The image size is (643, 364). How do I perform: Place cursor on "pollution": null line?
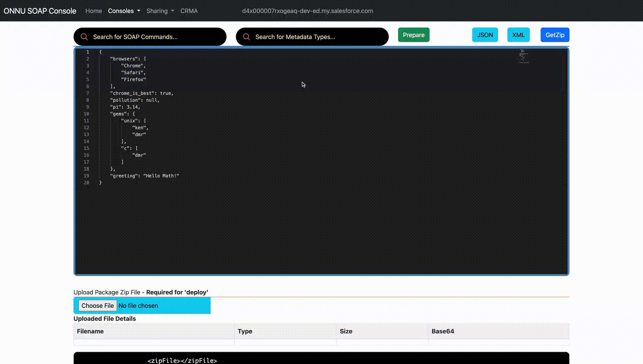click(x=135, y=100)
